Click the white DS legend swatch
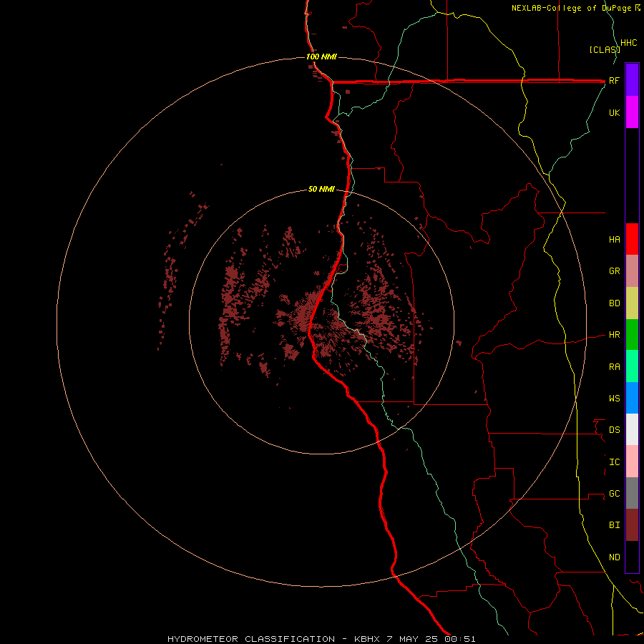Viewport: 644px width, 644px height. (x=632, y=429)
